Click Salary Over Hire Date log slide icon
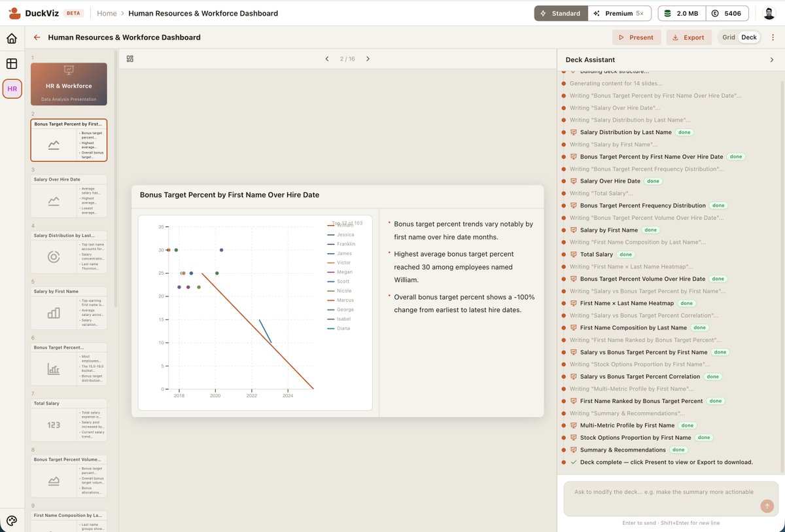The width and height of the screenshot is (785, 532). [574, 181]
